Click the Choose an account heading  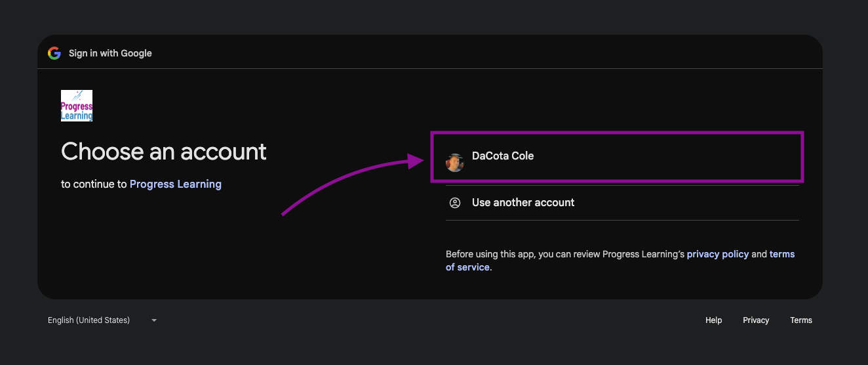[x=164, y=152]
